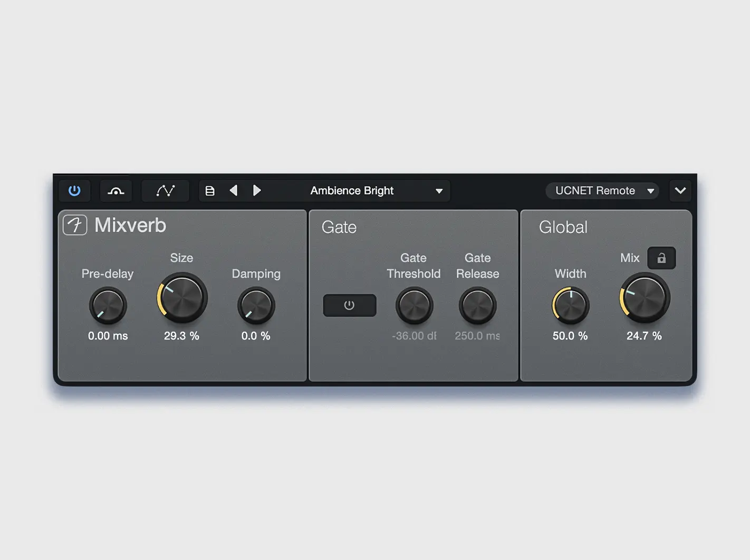
Task: Click the 29.3 % Size value field
Action: [x=181, y=336]
